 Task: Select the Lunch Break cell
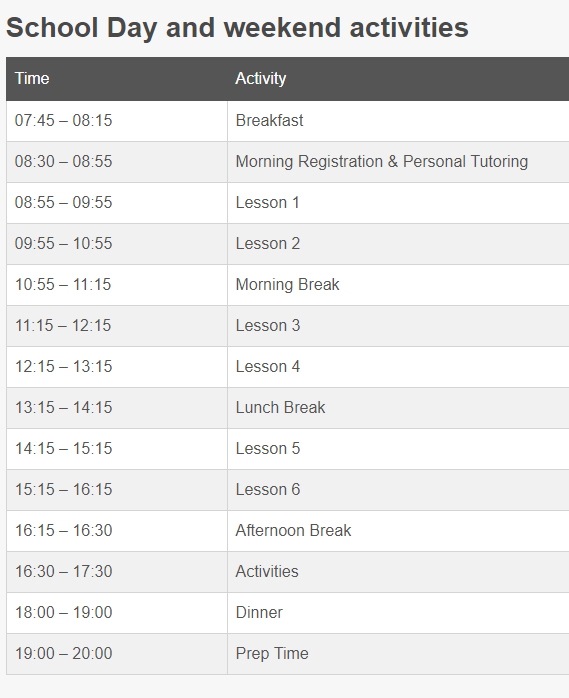tap(398, 408)
